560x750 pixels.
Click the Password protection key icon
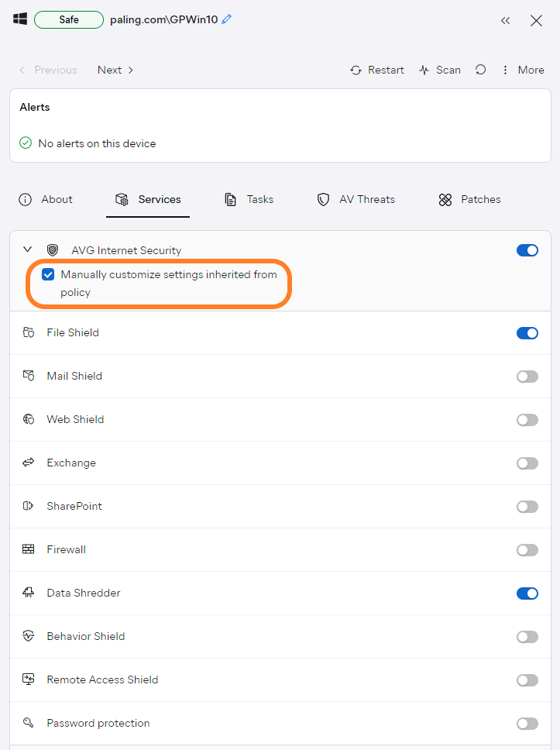click(x=28, y=722)
